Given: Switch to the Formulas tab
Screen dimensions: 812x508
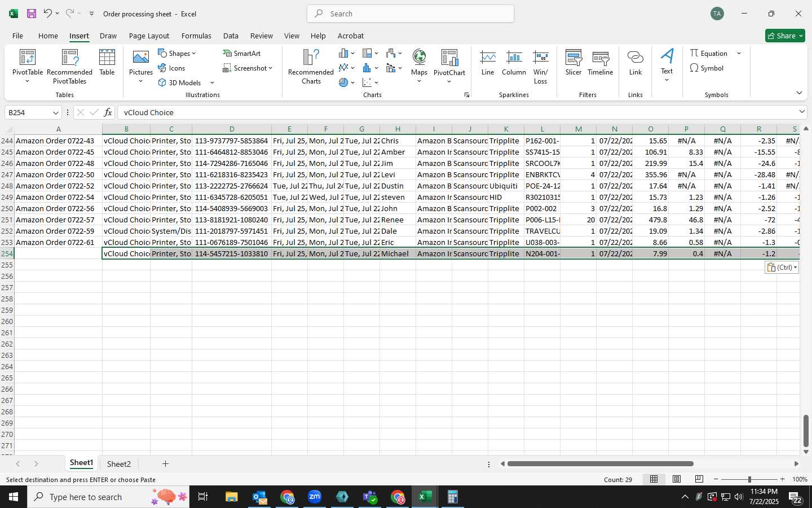Looking at the screenshot, I should coord(196,36).
